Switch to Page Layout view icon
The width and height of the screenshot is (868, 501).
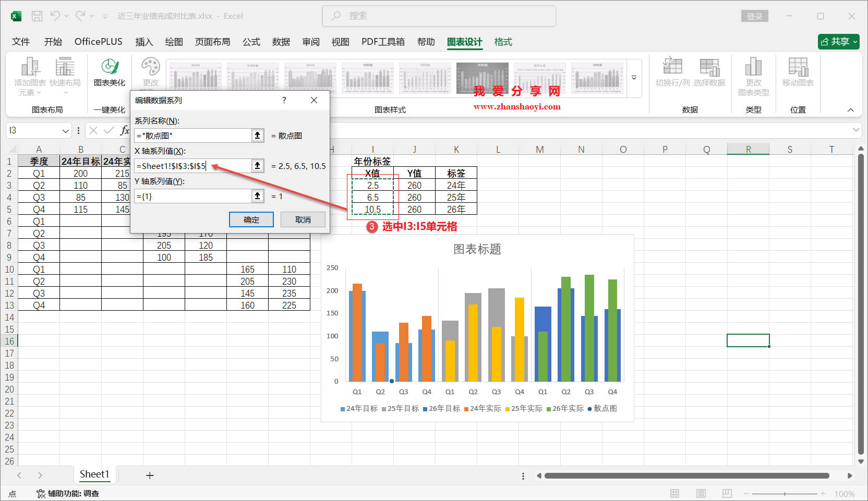tap(701, 493)
